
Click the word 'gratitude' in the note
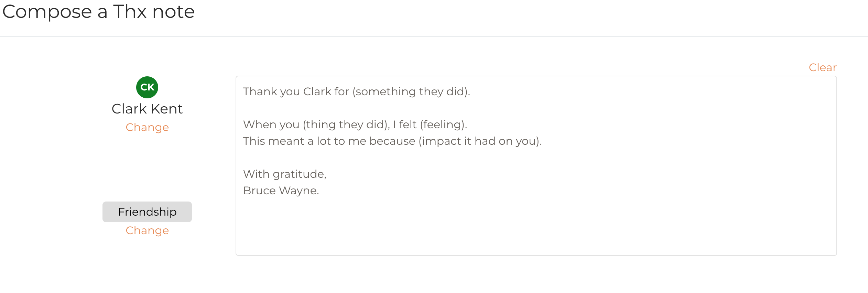299,174
